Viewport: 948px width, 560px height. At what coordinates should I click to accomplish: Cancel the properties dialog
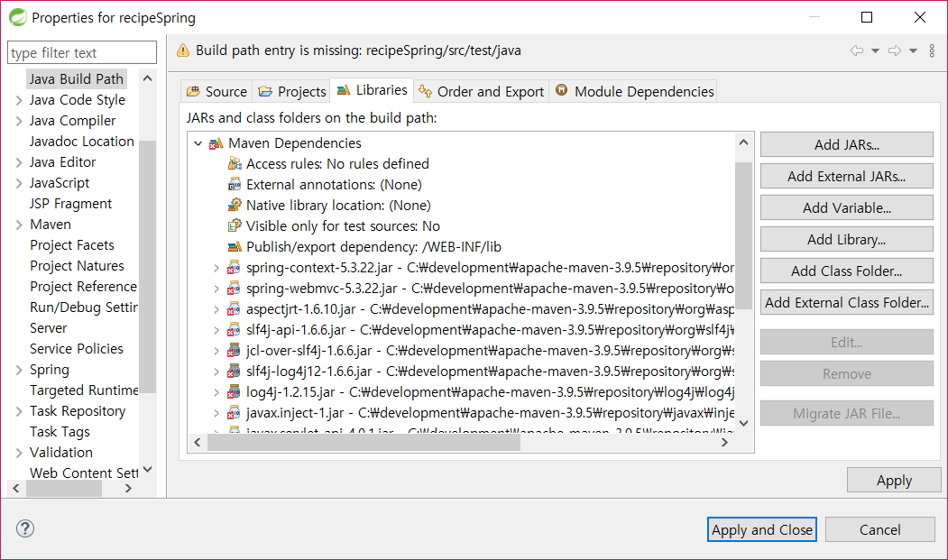point(879,529)
